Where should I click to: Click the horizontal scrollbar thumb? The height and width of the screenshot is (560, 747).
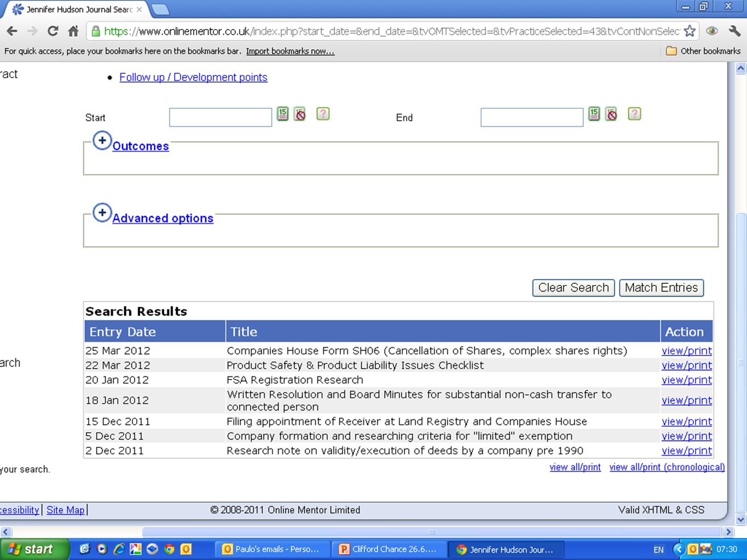click(x=432, y=532)
